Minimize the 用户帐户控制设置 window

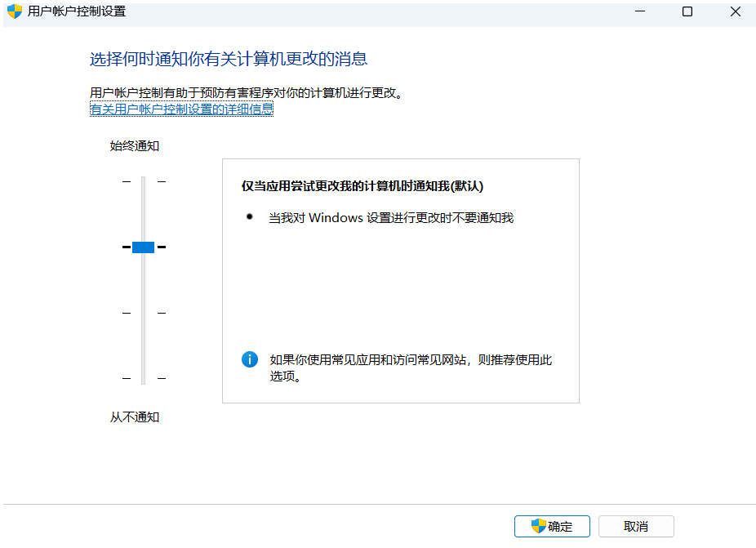(640, 11)
